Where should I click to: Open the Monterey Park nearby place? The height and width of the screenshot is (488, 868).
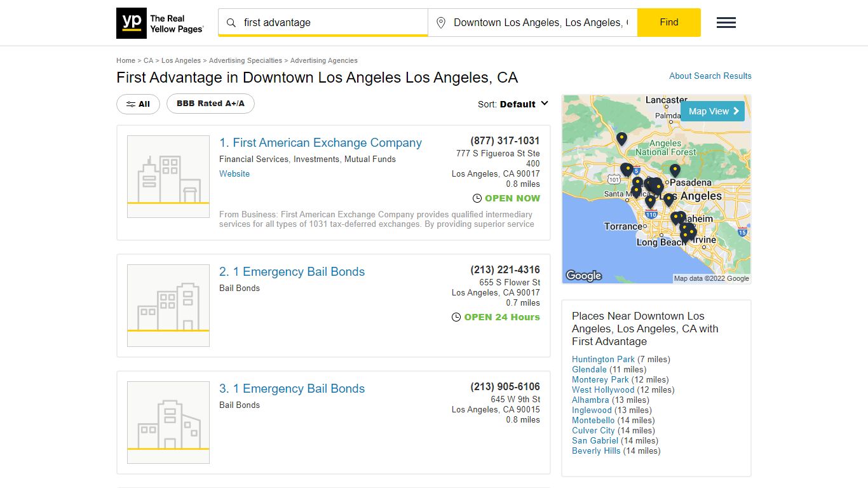(600, 379)
